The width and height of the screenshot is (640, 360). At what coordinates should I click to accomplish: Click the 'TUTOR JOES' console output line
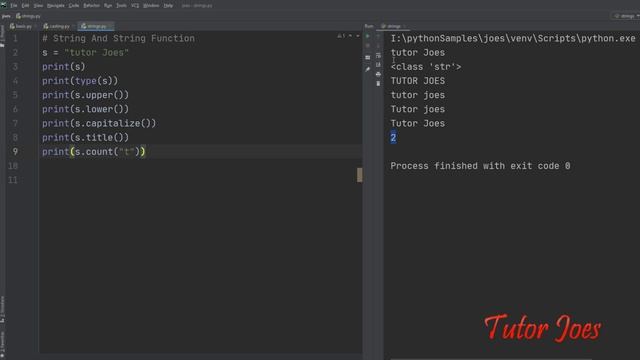coord(418,81)
